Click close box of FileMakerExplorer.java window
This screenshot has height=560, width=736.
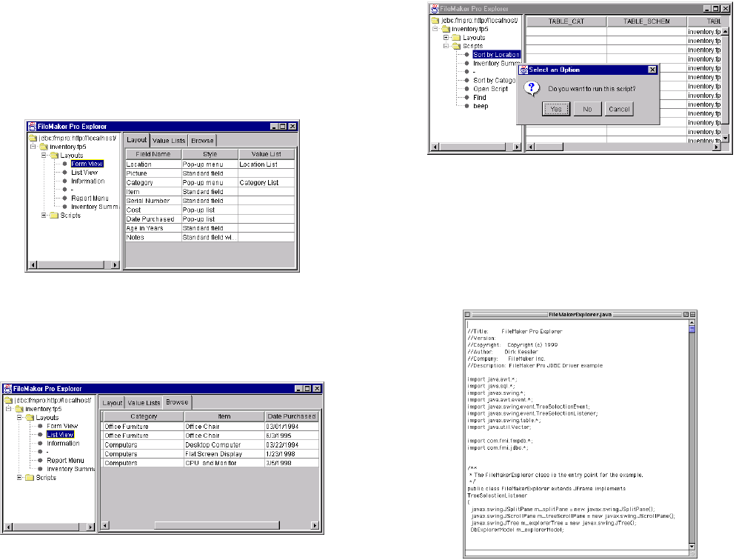coord(467,315)
